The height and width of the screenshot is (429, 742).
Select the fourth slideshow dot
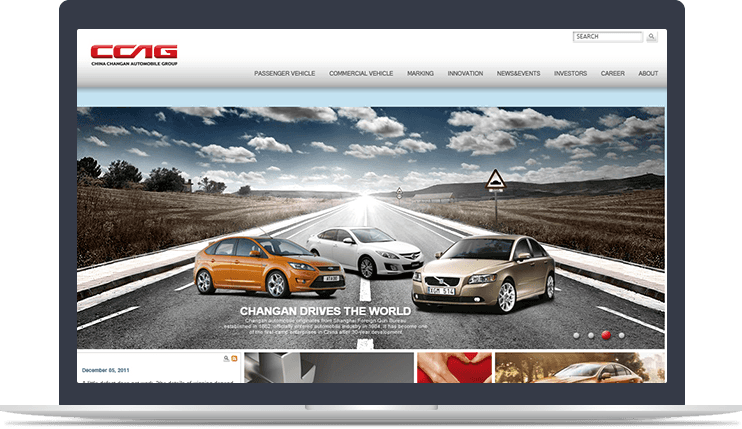pyautogui.click(x=621, y=335)
